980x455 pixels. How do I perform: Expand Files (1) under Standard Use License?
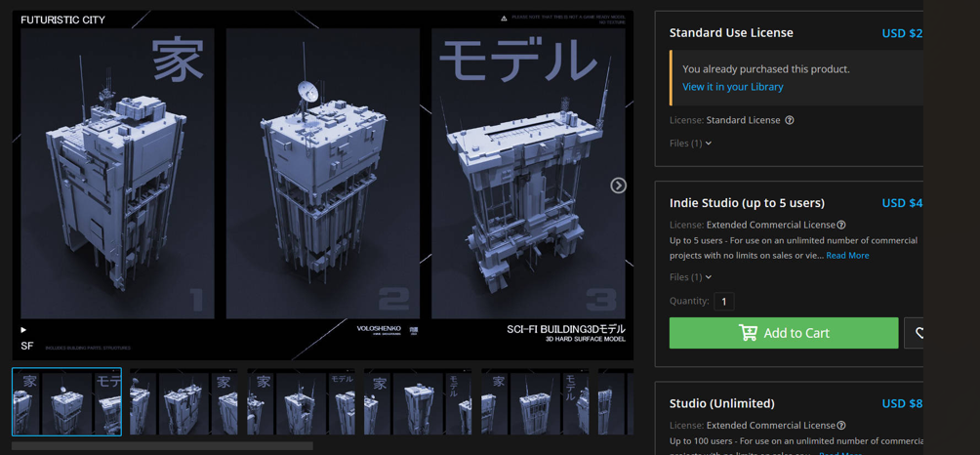pyautogui.click(x=690, y=144)
